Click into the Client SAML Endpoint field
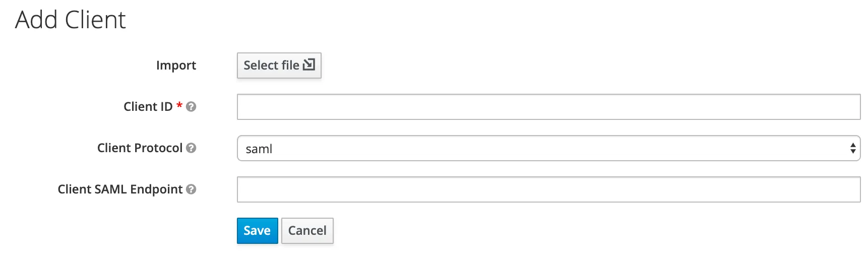 click(x=548, y=189)
